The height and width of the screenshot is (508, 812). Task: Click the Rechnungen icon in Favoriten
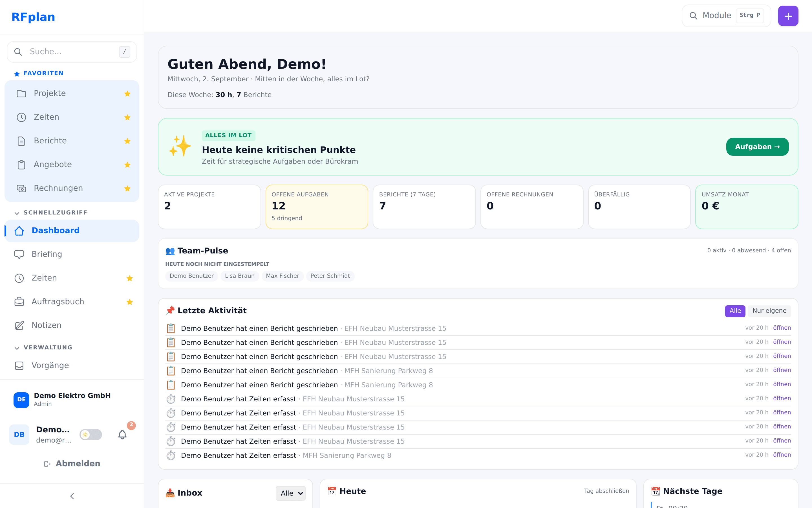[21, 189]
